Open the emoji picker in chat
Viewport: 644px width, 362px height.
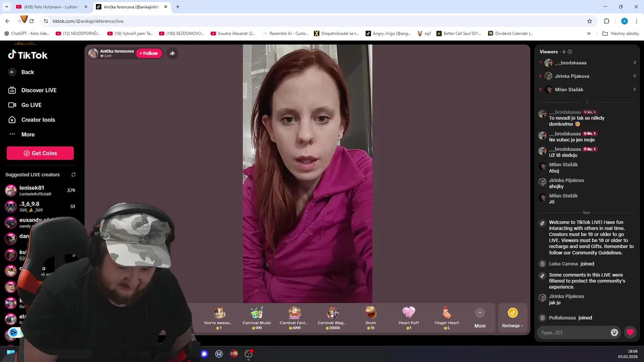pos(614,332)
